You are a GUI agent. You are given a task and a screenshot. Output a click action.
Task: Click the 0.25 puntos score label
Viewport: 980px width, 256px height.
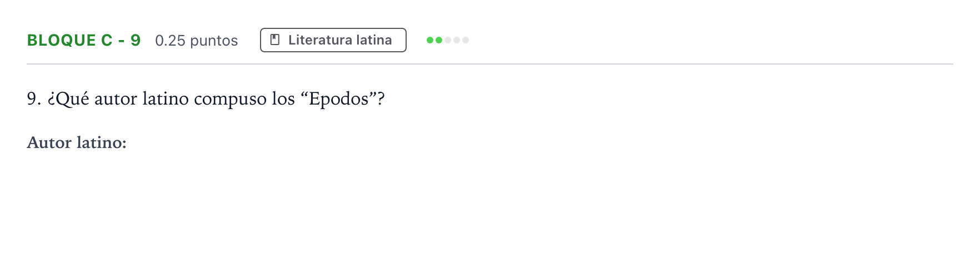click(x=197, y=41)
